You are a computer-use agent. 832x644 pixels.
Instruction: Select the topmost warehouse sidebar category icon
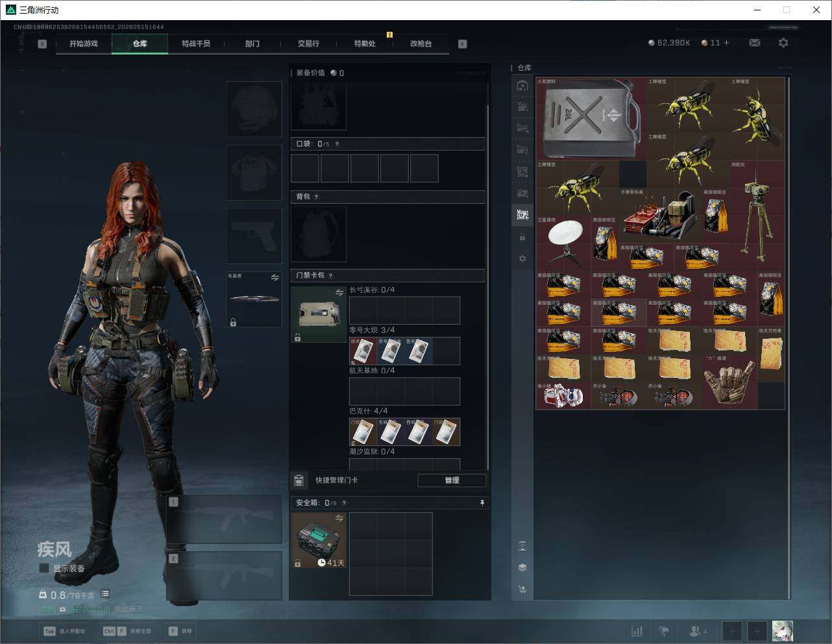pos(522,85)
